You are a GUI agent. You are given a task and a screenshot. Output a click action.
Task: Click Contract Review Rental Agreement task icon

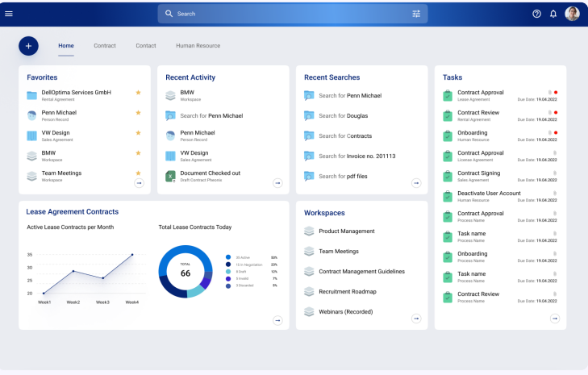coord(448,116)
